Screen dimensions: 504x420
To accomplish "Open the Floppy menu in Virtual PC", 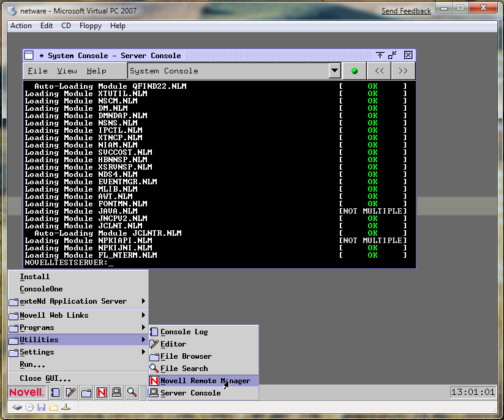I will (x=90, y=26).
